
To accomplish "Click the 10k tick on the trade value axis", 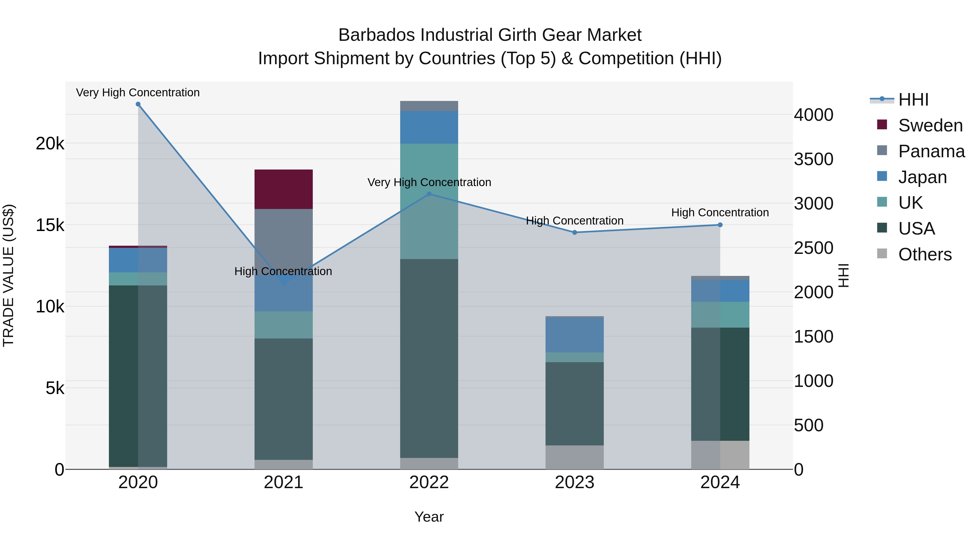I will (x=50, y=306).
